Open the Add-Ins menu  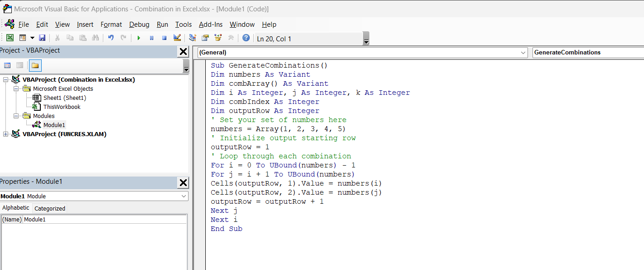211,25
